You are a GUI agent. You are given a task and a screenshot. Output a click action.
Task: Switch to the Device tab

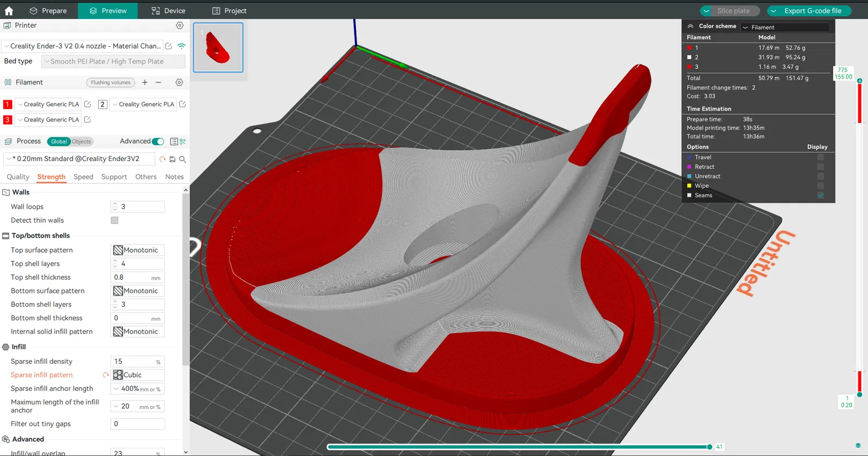coord(168,11)
